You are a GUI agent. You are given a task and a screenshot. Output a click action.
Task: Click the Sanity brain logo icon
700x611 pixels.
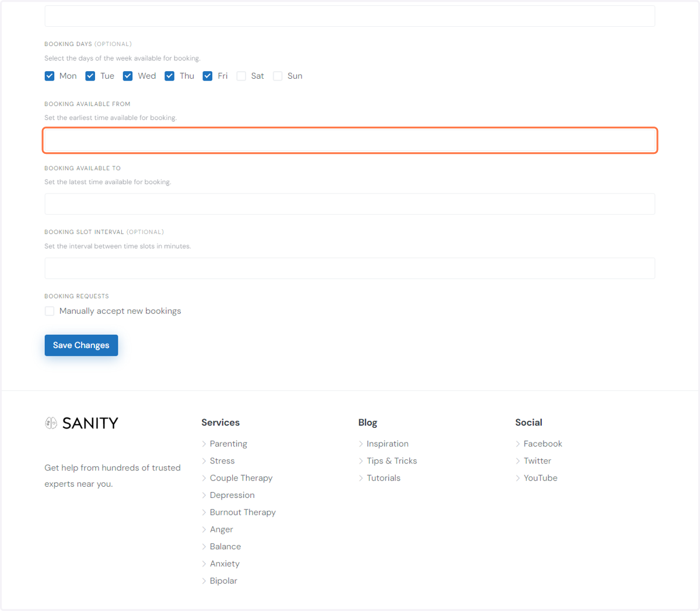tap(51, 423)
